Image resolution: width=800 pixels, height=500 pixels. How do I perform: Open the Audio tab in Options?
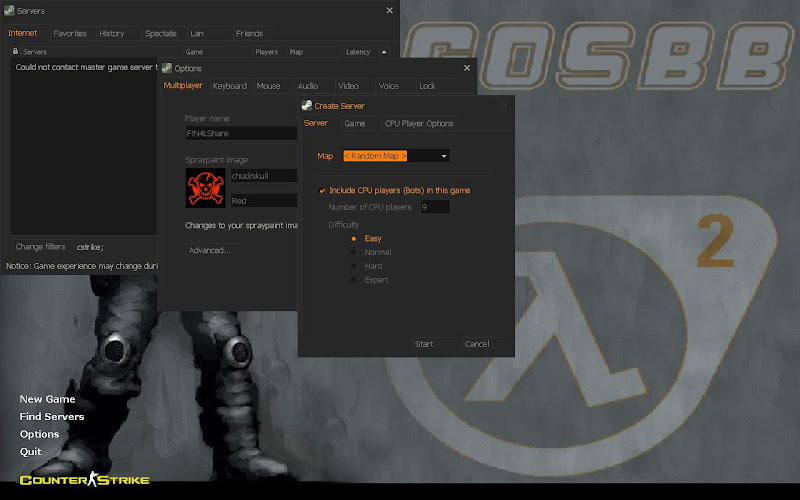[308, 86]
